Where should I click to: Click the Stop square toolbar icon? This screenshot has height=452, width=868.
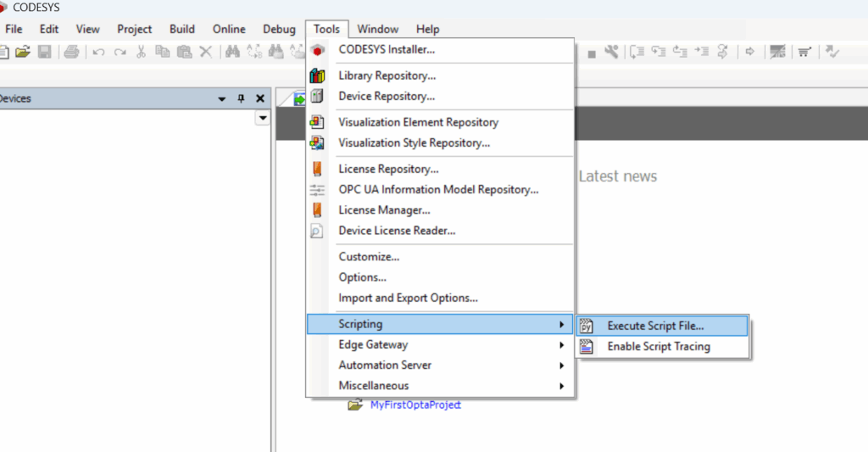591,53
